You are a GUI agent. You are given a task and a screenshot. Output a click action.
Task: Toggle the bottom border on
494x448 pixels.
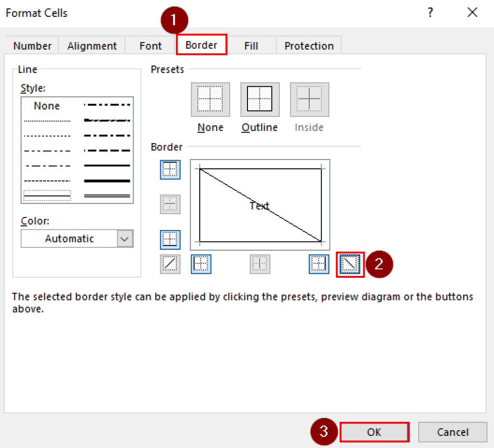pyautogui.click(x=170, y=240)
